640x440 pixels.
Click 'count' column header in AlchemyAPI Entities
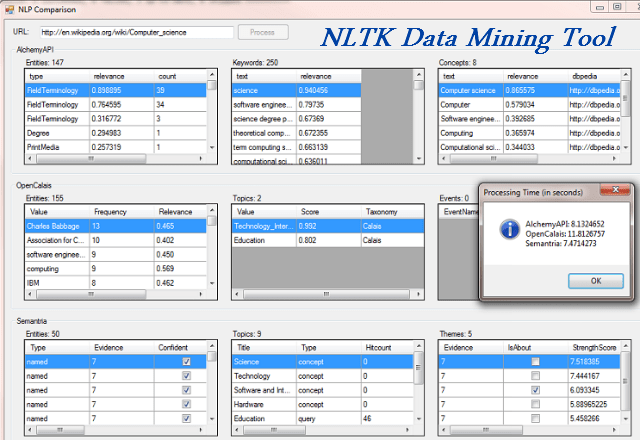180,76
